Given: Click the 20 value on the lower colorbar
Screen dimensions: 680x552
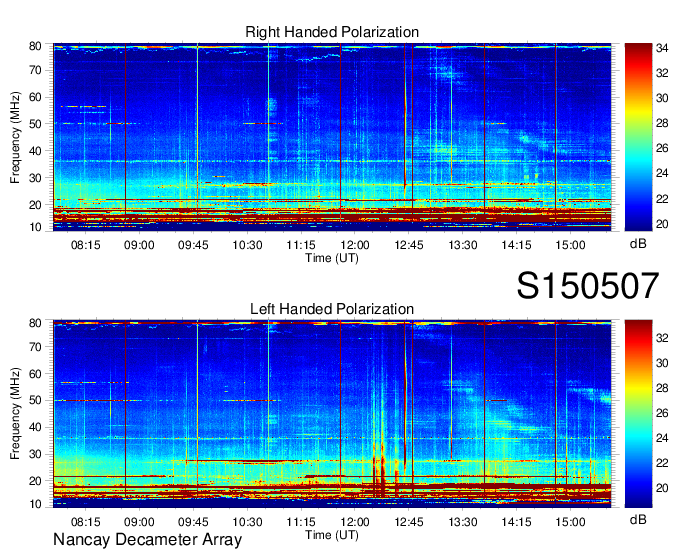Looking at the screenshot, I should click(662, 488).
